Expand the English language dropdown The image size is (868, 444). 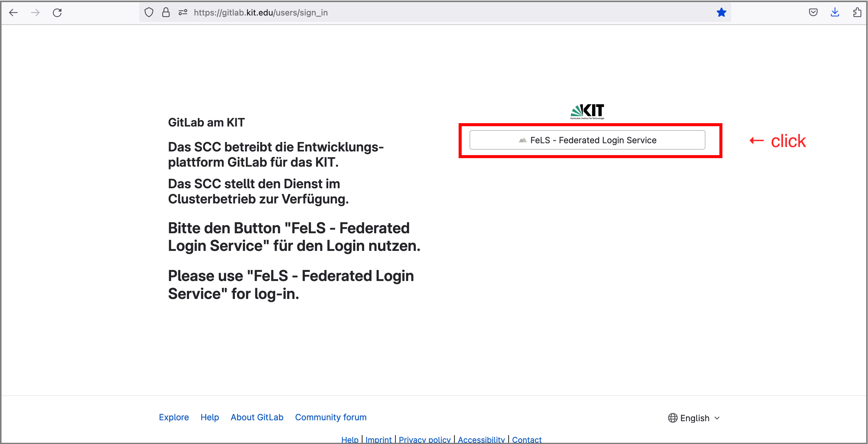click(694, 418)
